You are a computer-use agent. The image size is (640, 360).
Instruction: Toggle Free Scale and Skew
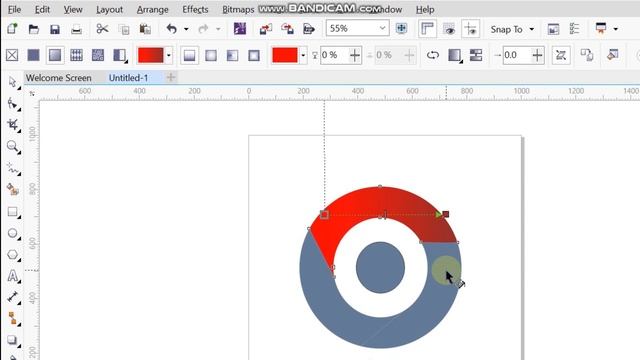561,55
